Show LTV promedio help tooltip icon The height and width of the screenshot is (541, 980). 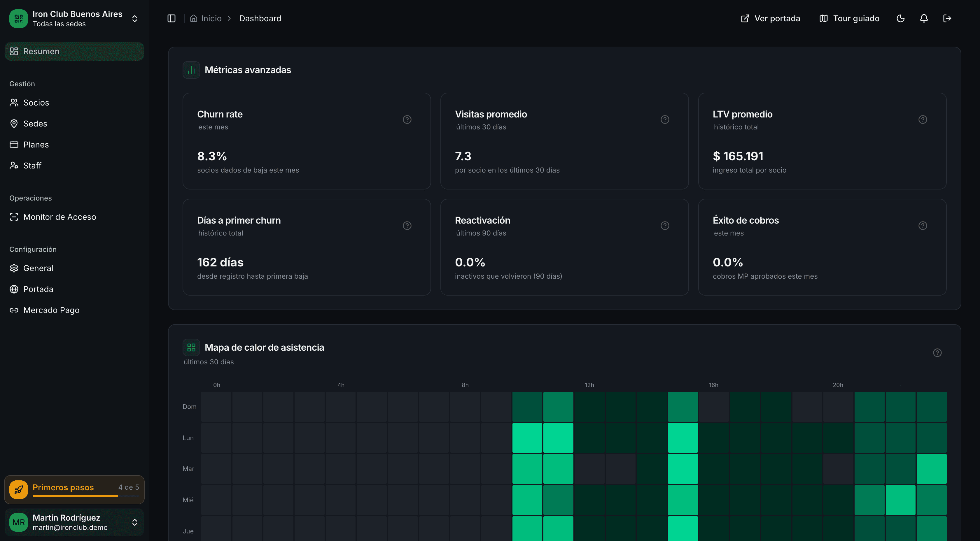(923, 120)
